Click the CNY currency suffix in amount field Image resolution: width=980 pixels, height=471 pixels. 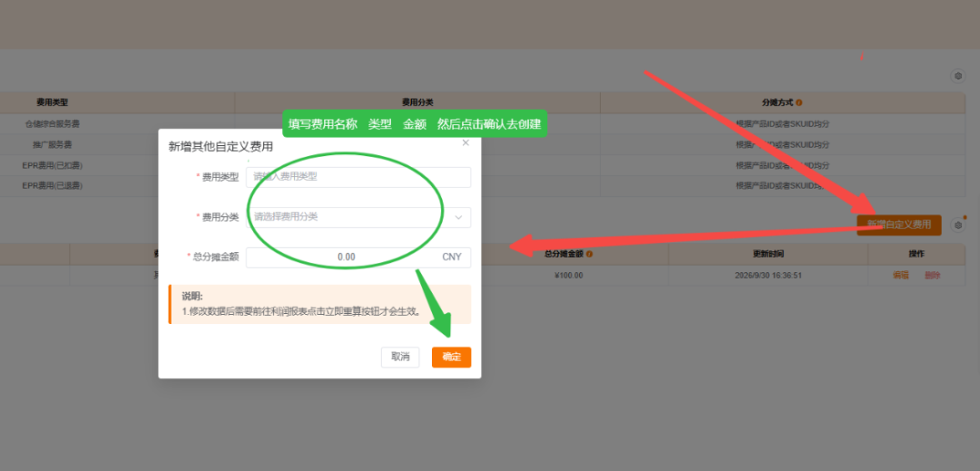pos(452,257)
